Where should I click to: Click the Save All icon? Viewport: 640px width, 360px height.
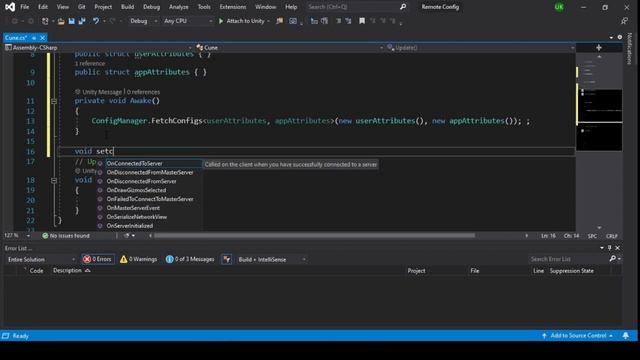point(82,21)
